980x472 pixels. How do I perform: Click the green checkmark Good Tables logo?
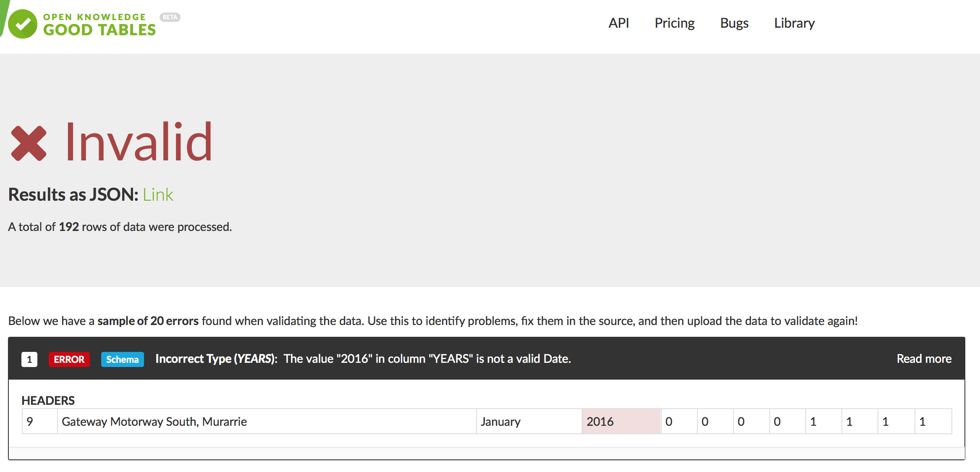(x=23, y=24)
